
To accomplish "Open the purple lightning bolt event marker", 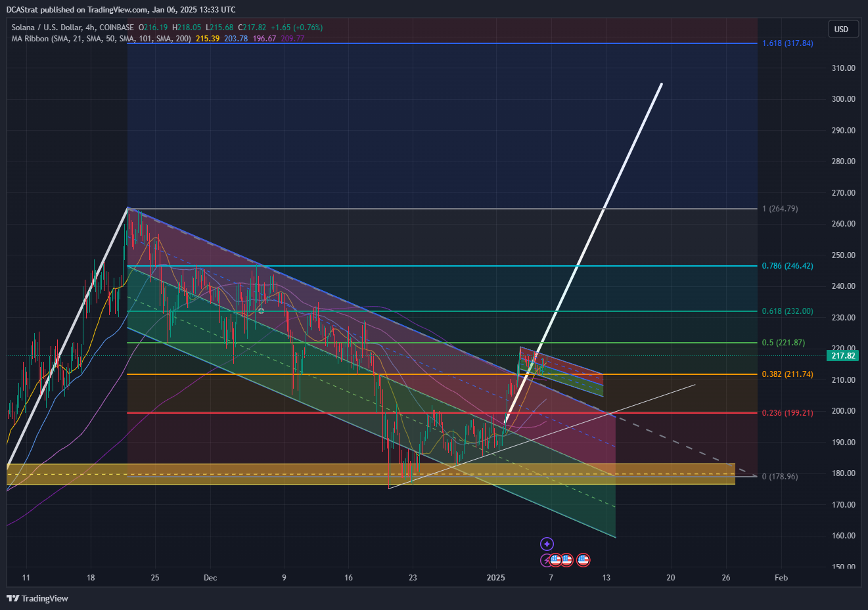I will coord(546,560).
